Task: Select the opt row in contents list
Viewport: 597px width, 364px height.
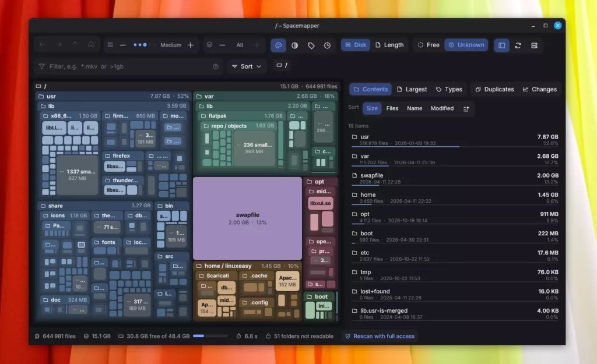Action: tap(455, 217)
